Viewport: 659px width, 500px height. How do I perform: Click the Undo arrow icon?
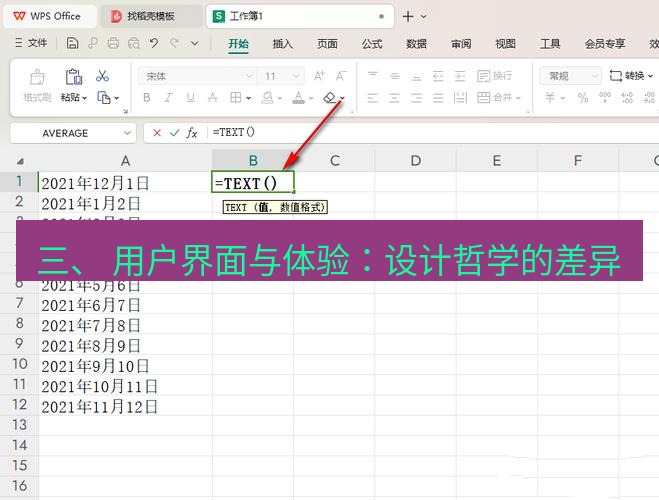[x=154, y=43]
